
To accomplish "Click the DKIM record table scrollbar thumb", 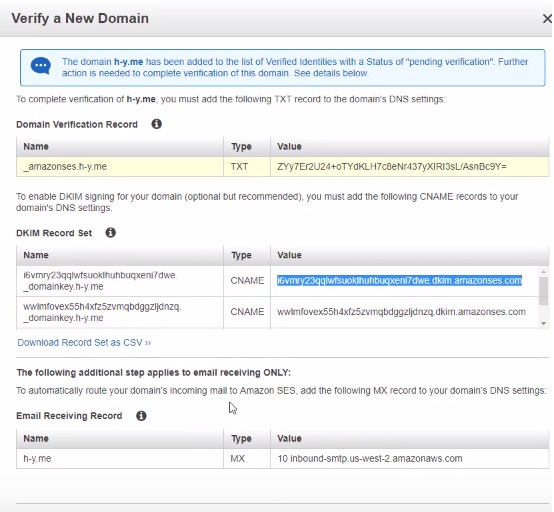I will (543, 290).
